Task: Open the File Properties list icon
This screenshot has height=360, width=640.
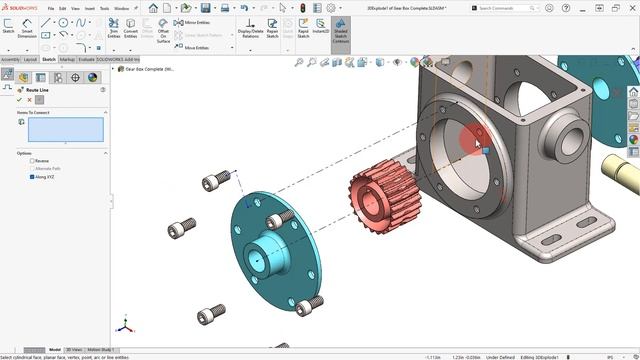Action: (317, 8)
